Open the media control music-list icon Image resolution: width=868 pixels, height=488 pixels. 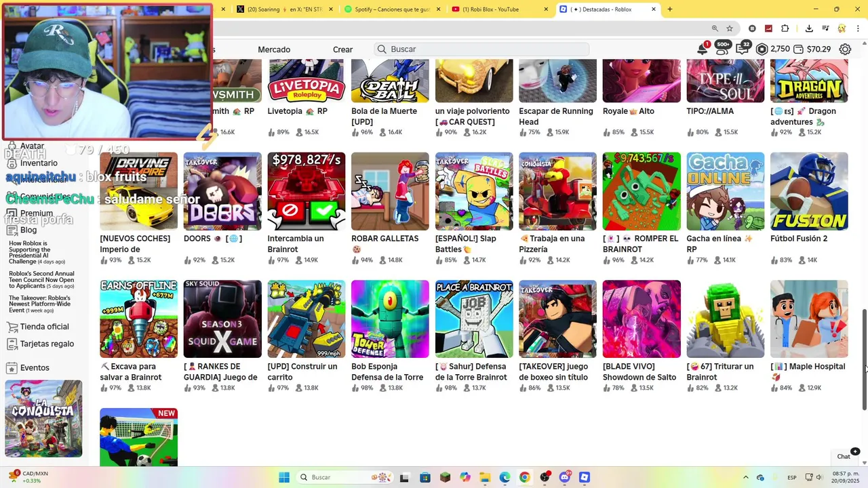[825, 28]
